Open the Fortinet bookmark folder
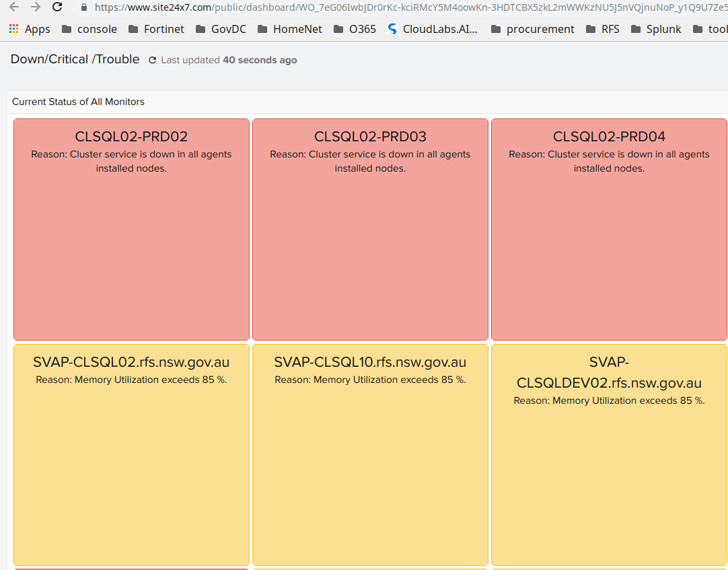Screen dimensions: 728x570 pyautogui.click(x=157, y=29)
